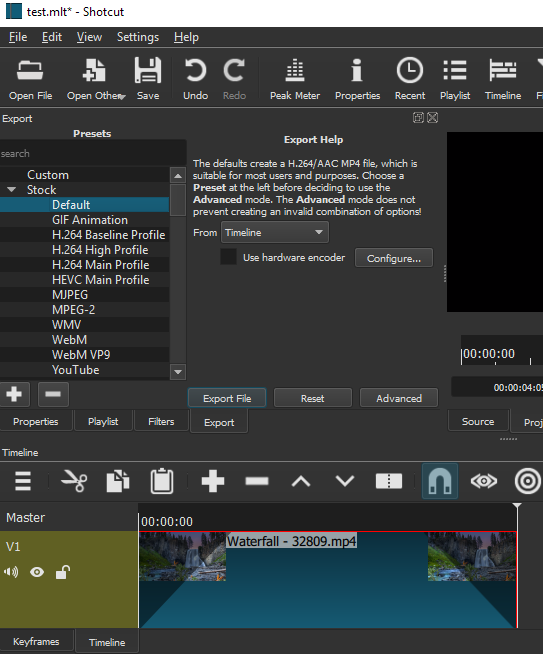Click the Export File button
Screen dimensions: 543x654
click(227, 398)
